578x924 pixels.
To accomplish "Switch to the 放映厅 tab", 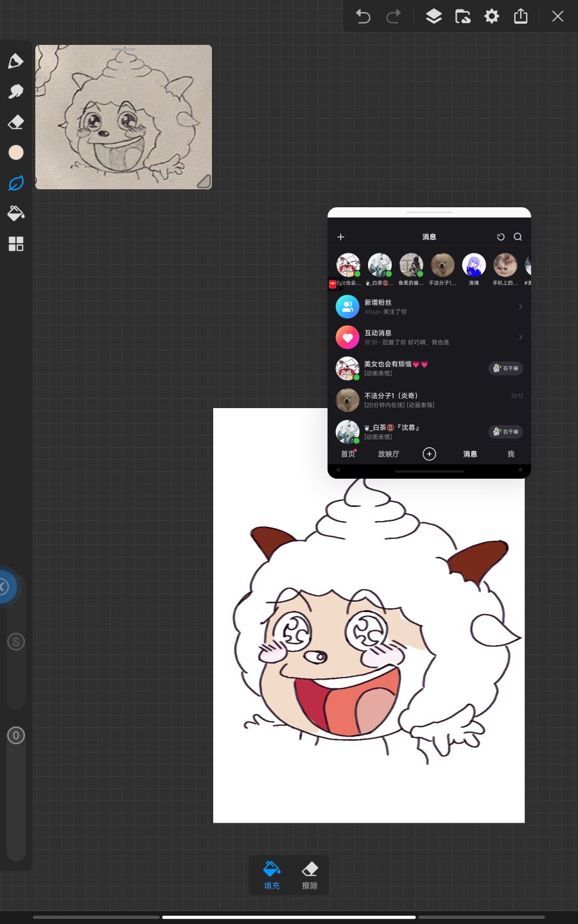I will click(x=389, y=454).
